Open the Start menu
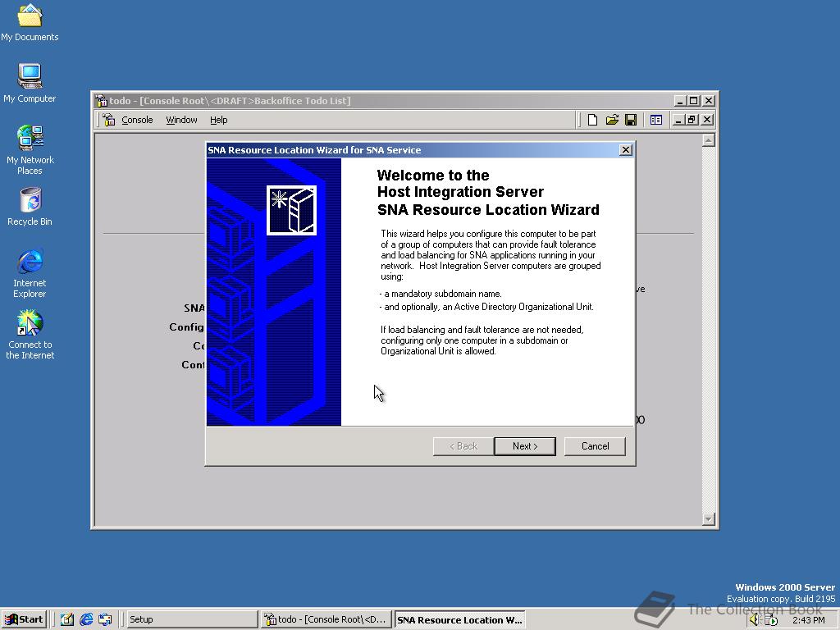Viewport: 840px width, 630px height. click(x=24, y=619)
